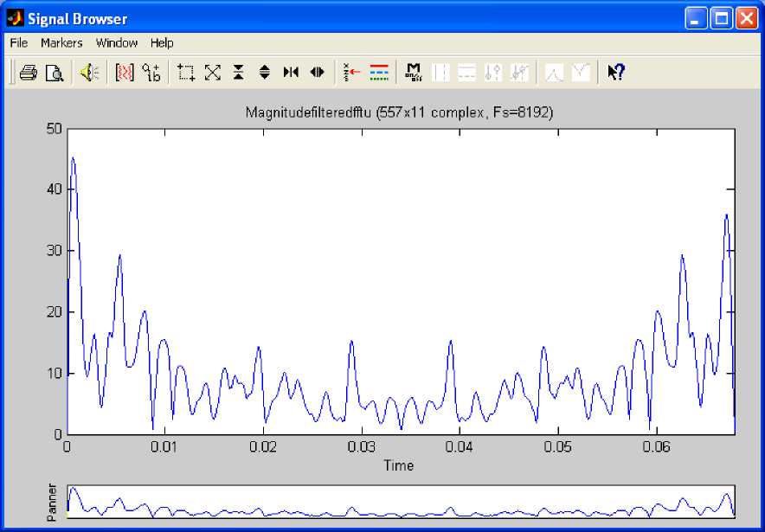Open the Window menu

[117, 43]
